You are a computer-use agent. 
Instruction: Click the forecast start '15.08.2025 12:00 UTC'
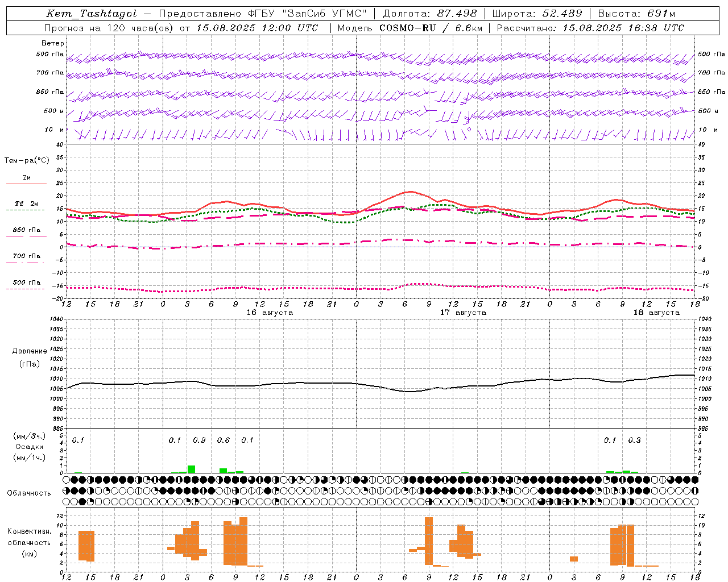(258, 28)
